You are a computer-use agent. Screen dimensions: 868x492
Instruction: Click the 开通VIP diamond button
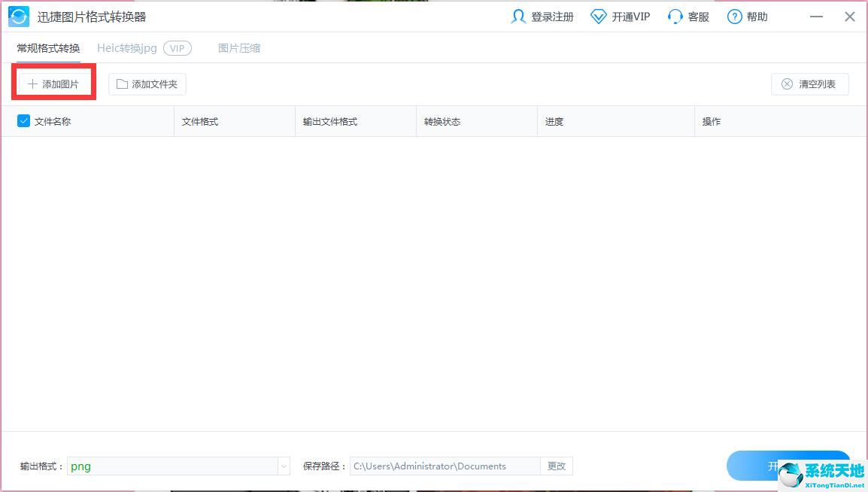(620, 17)
